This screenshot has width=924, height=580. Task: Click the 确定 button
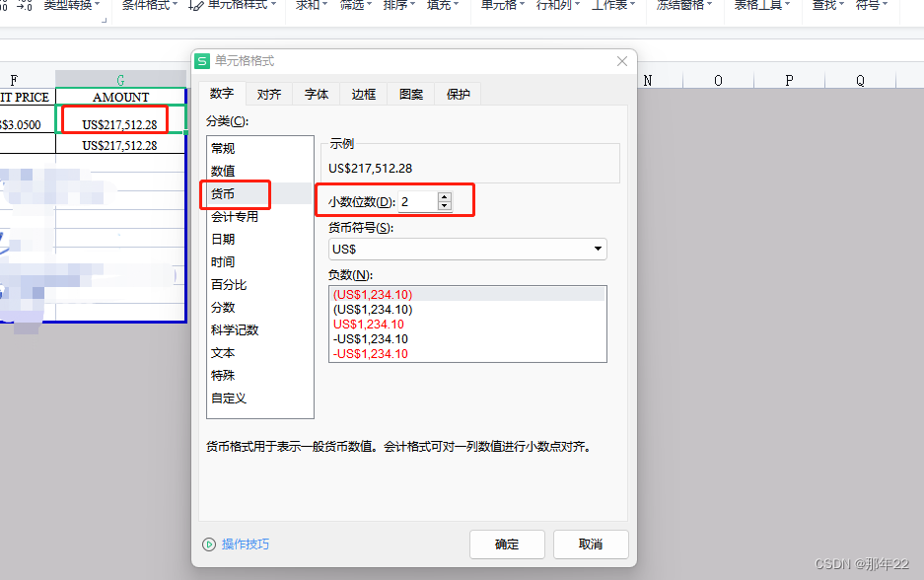click(507, 544)
